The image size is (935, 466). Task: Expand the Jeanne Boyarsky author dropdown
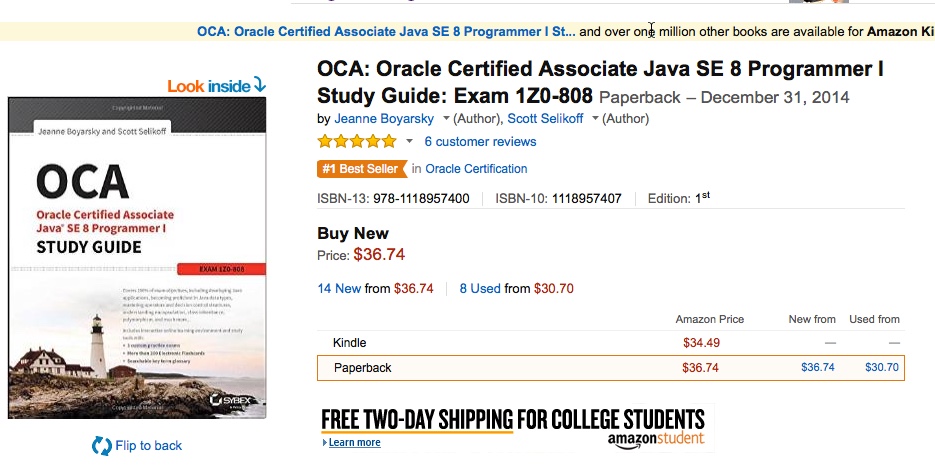446,119
